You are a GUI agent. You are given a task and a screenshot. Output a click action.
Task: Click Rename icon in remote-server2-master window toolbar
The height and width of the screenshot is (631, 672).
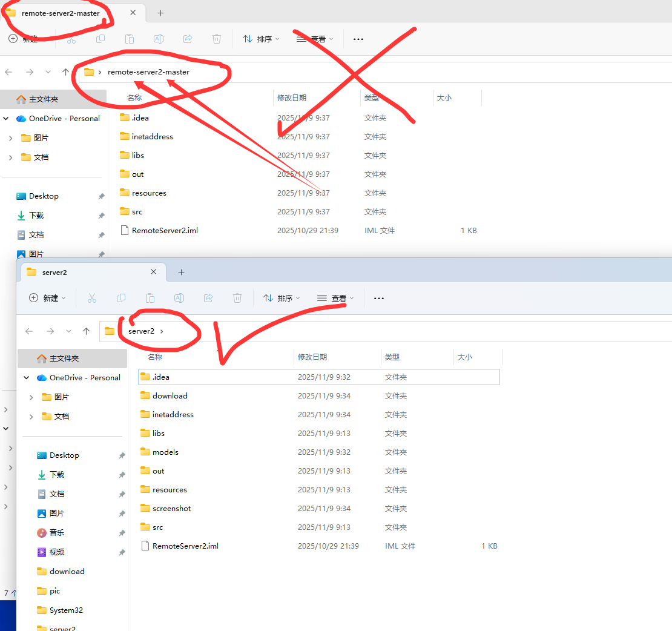(159, 39)
